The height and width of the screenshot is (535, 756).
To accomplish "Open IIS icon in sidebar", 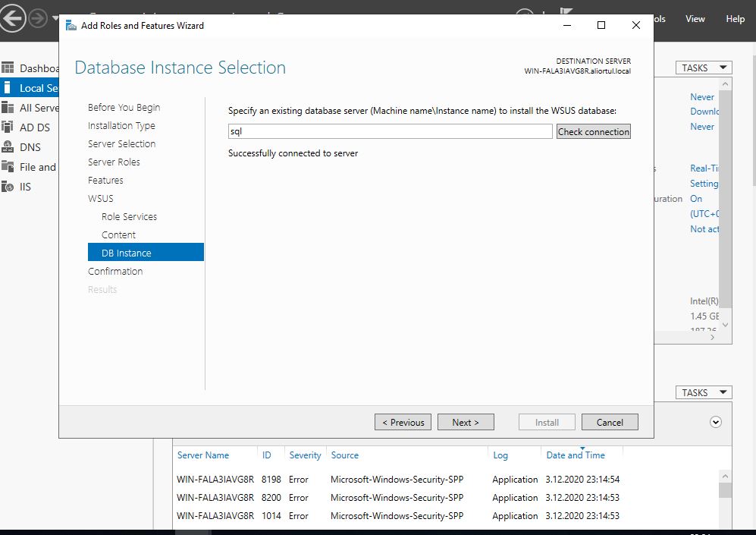I will (8, 187).
